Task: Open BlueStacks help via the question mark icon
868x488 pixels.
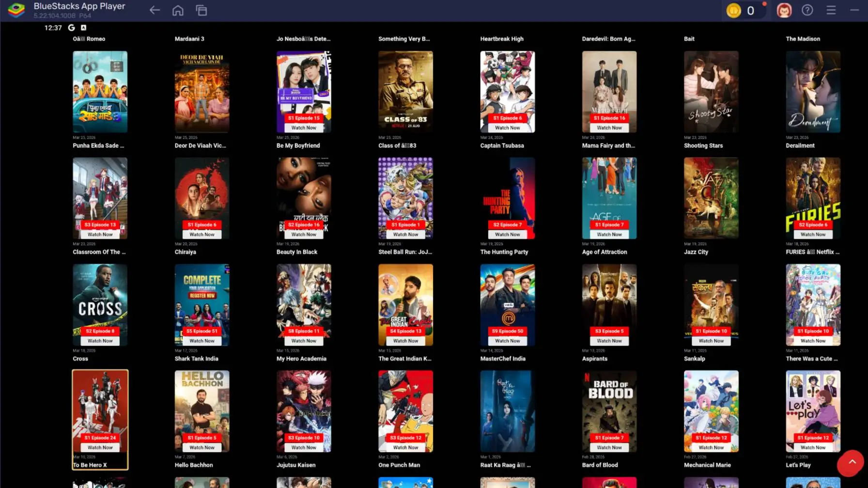Action: tap(807, 10)
